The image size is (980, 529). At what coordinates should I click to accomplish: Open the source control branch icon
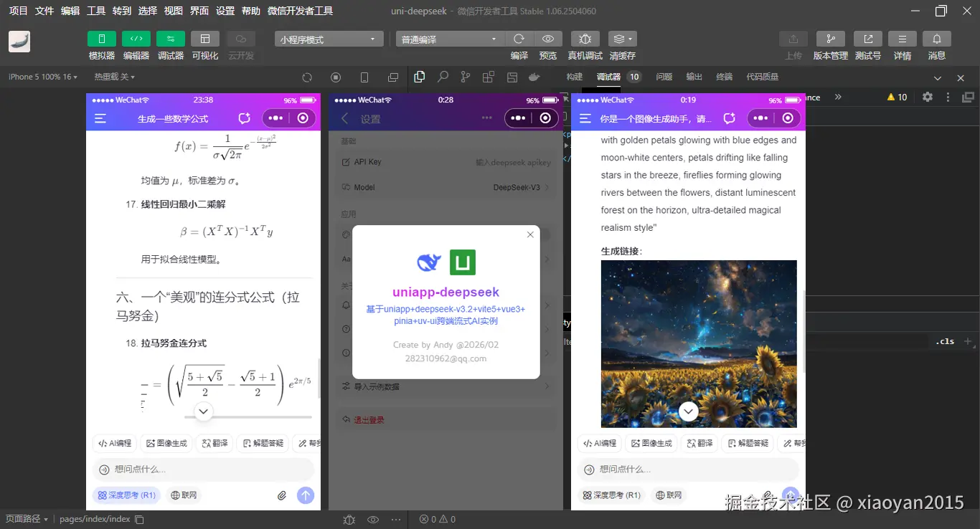[466, 77]
